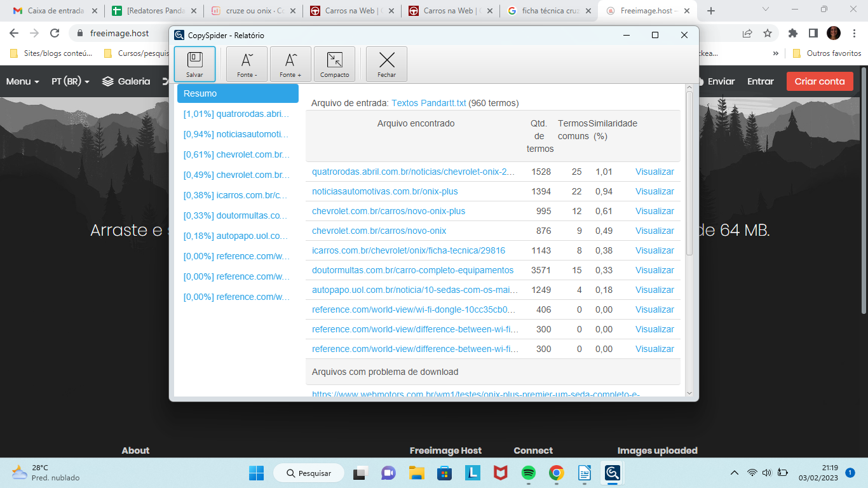Click the Pesquisar taskbar search box
868x488 pixels.
309,473
